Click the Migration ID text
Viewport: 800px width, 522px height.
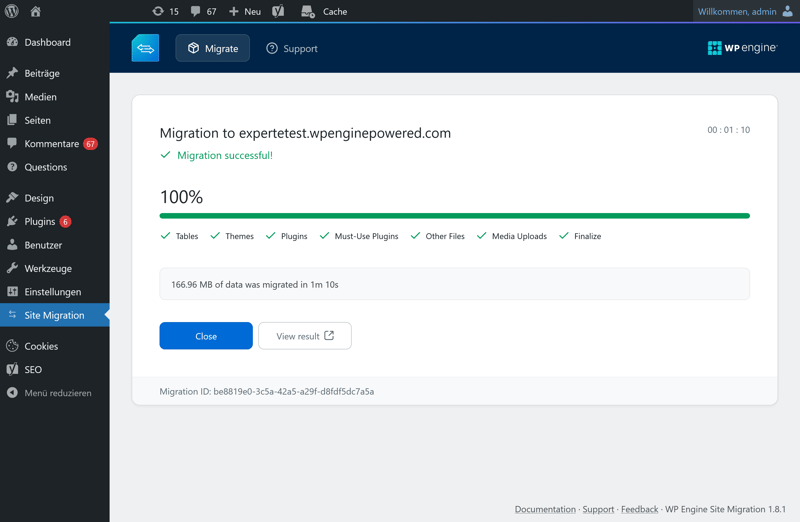coord(267,391)
